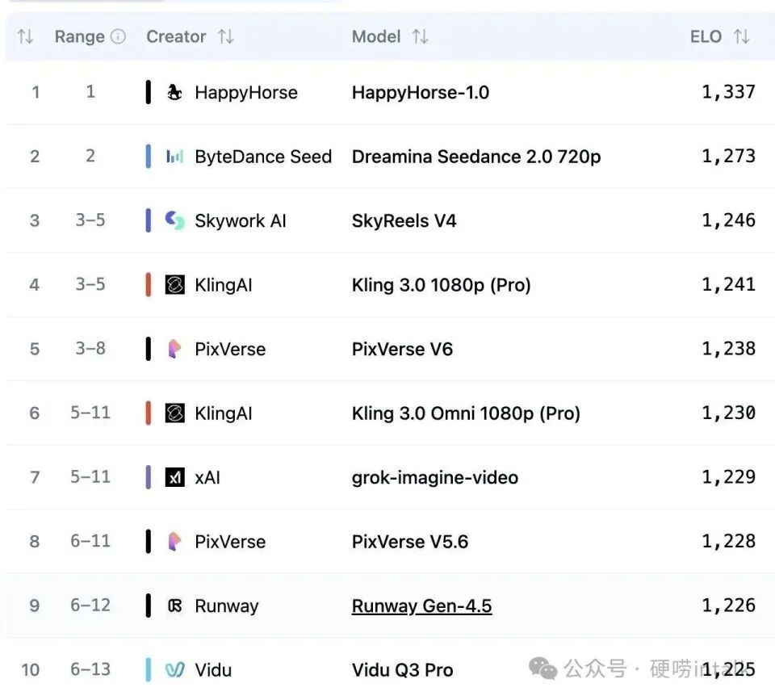Click the Skywork AI logo icon
The image size is (775, 700).
[x=174, y=220]
